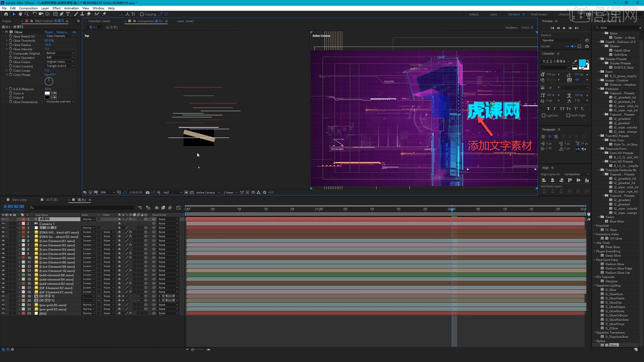Open the Active Camera view dropdown
This screenshot has height=362, width=644.
[208, 192]
